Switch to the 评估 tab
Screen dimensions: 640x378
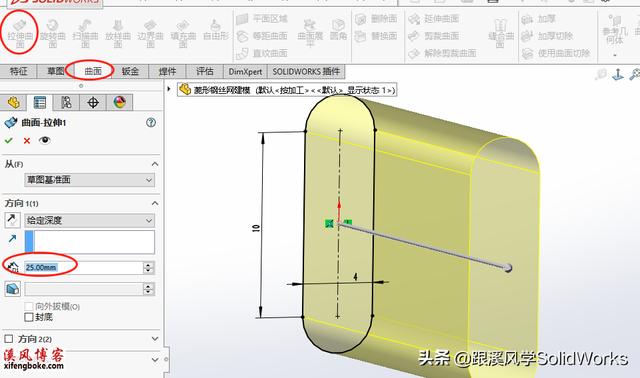(204, 71)
